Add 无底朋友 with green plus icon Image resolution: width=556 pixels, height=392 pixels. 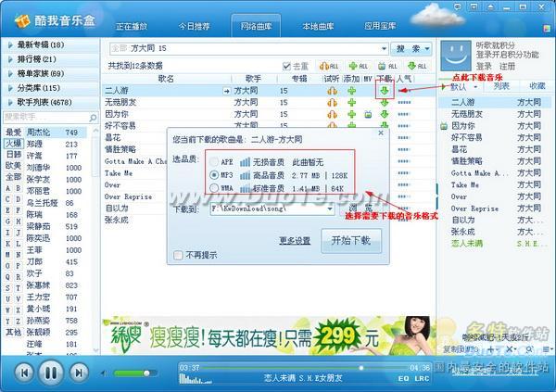[352, 103]
